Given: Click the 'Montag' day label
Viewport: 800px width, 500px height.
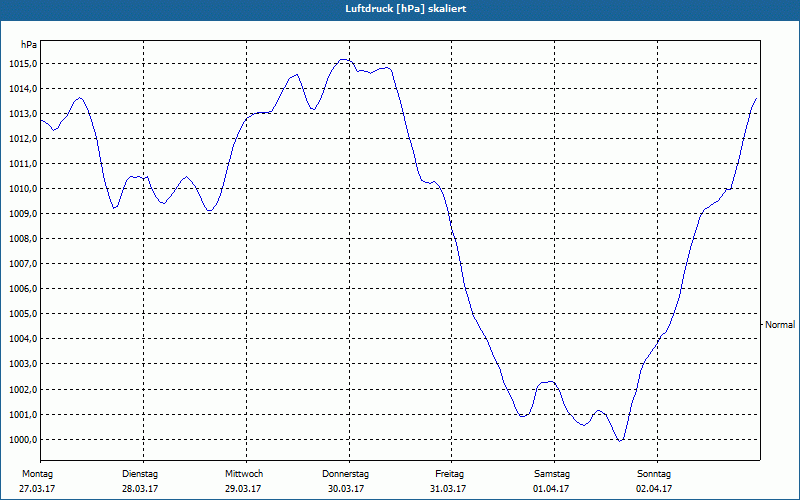Looking at the screenshot, I should (37, 474).
